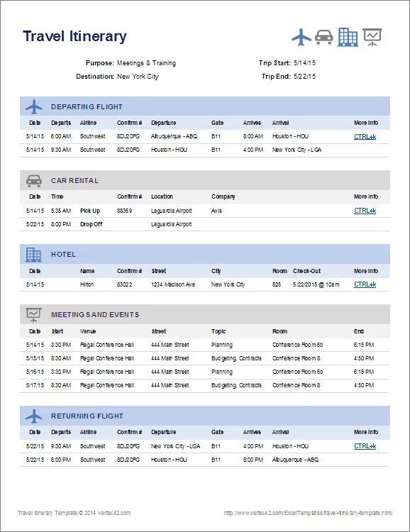Image resolution: width=410 pixels, height=532 pixels.
Task: Select the 8:00 PM arrival time in Returning Flight
Action: pyautogui.click(x=253, y=460)
